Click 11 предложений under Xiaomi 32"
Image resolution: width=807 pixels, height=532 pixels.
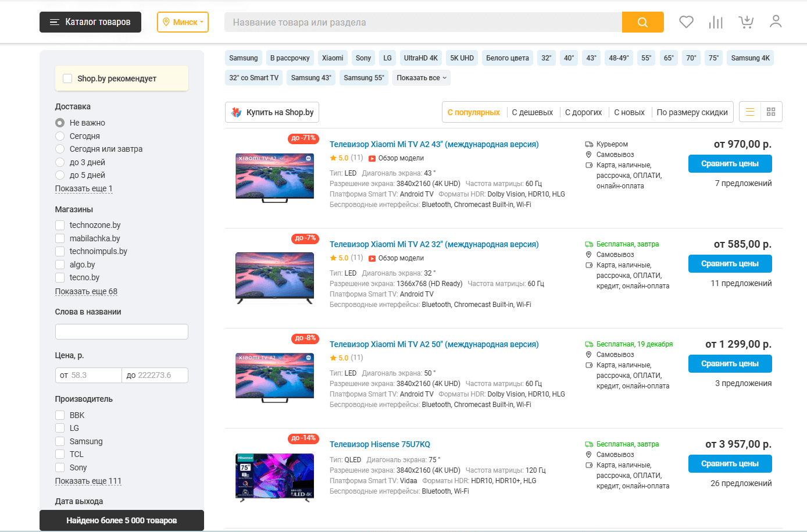point(741,283)
